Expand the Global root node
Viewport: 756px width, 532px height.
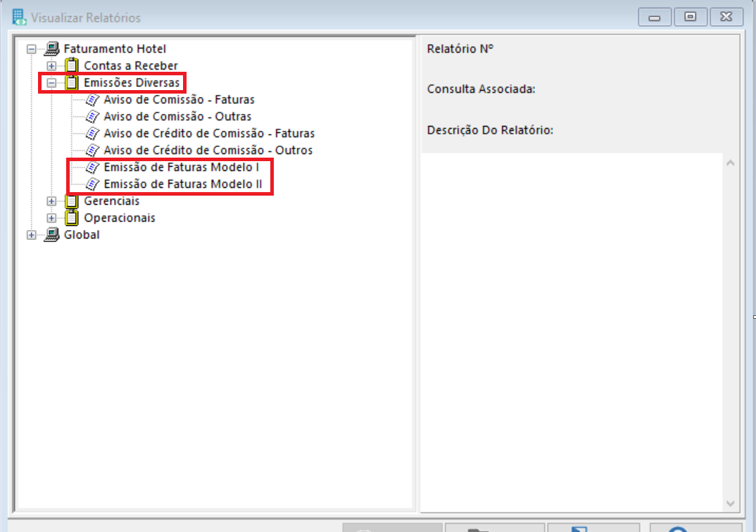coord(32,235)
